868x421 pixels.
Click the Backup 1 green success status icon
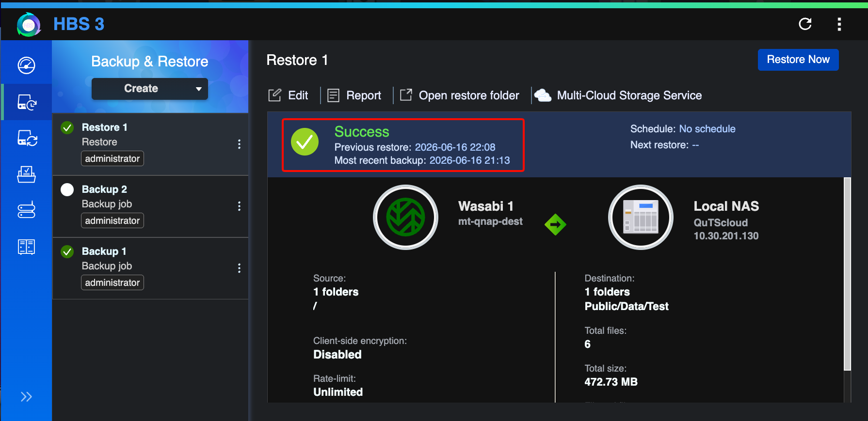tap(67, 251)
